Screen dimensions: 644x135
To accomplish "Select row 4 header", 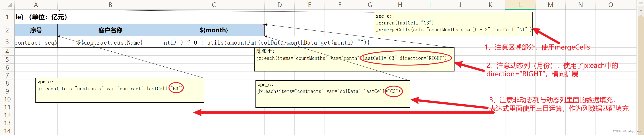I will point(7,52).
